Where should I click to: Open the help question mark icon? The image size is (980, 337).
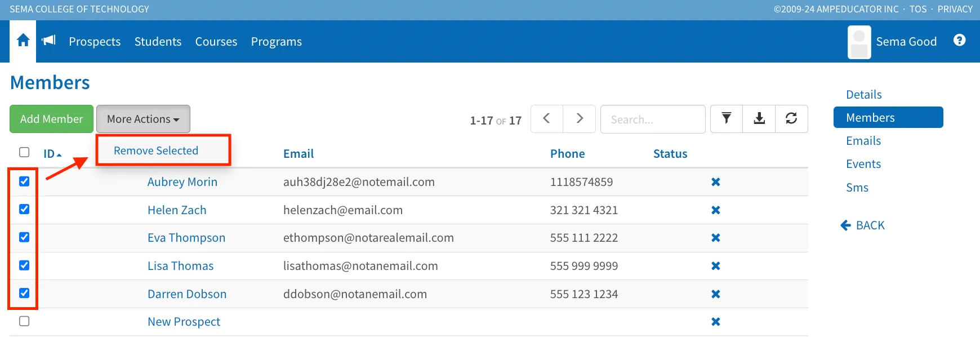point(960,40)
